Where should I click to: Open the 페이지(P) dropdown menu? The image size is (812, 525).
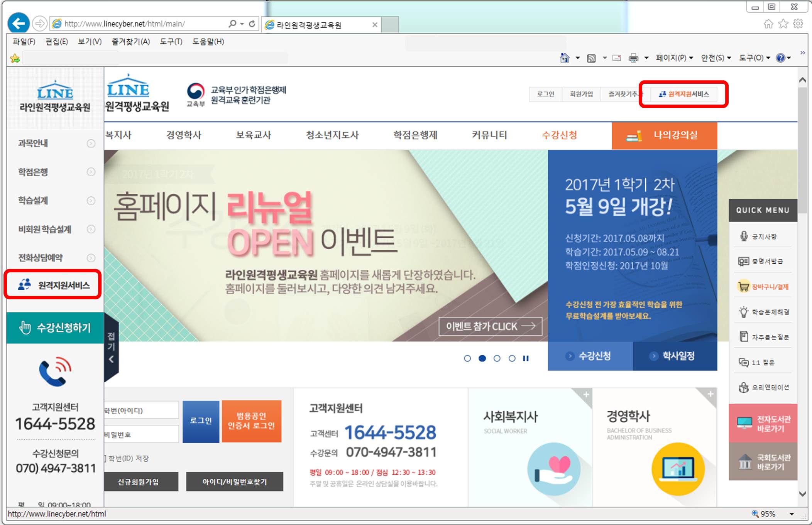point(674,58)
